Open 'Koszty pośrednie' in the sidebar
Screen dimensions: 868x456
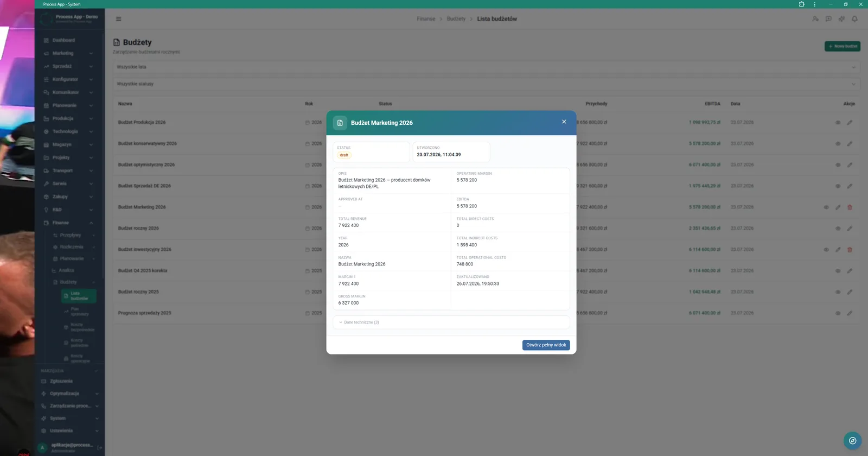[x=79, y=343]
